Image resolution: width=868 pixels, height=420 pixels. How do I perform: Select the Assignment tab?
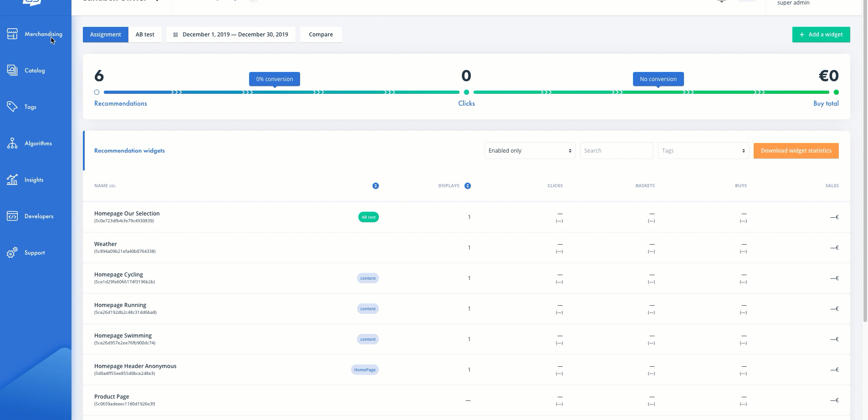[x=105, y=34]
